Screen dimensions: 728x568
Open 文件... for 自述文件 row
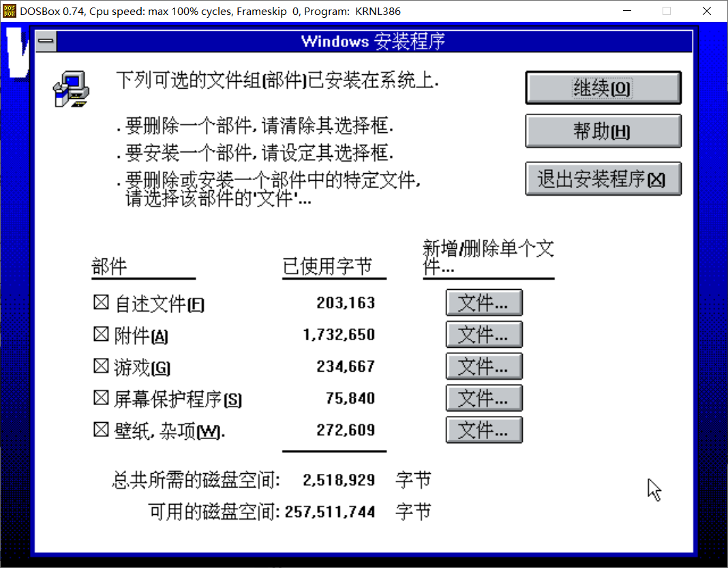(484, 303)
